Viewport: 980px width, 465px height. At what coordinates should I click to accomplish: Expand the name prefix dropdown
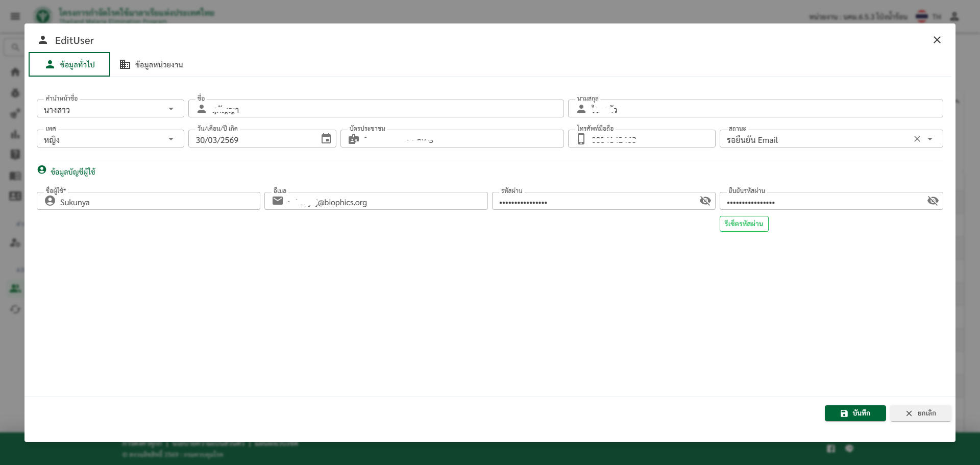(171, 109)
